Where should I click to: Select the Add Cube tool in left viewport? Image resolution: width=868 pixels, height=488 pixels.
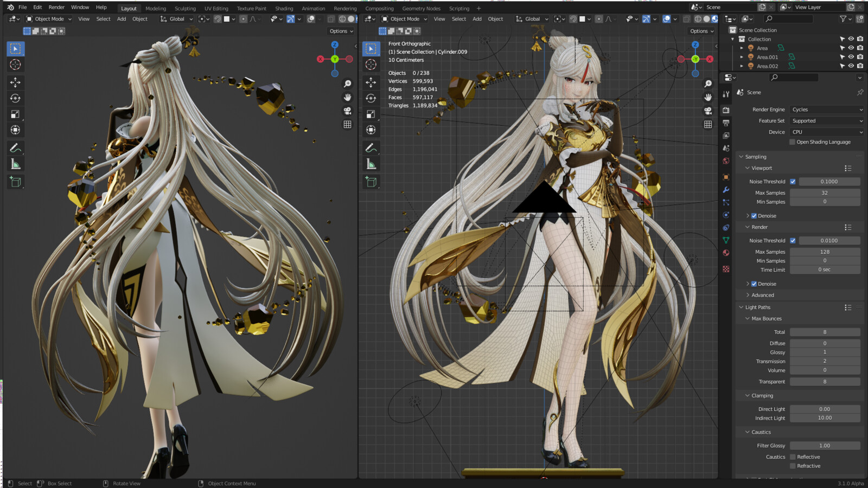(15, 182)
